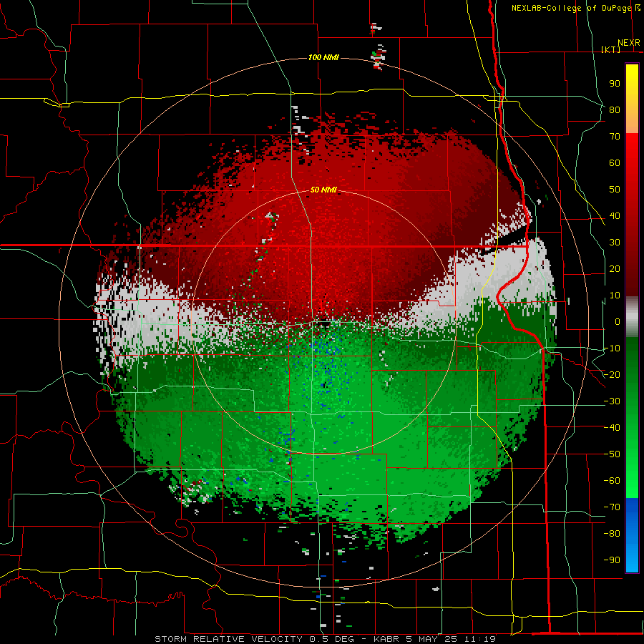This screenshot has height=644, width=644.
Task: Click the blue segment of the velocity color bar
Action: pyautogui.click(x=632, y=535)
